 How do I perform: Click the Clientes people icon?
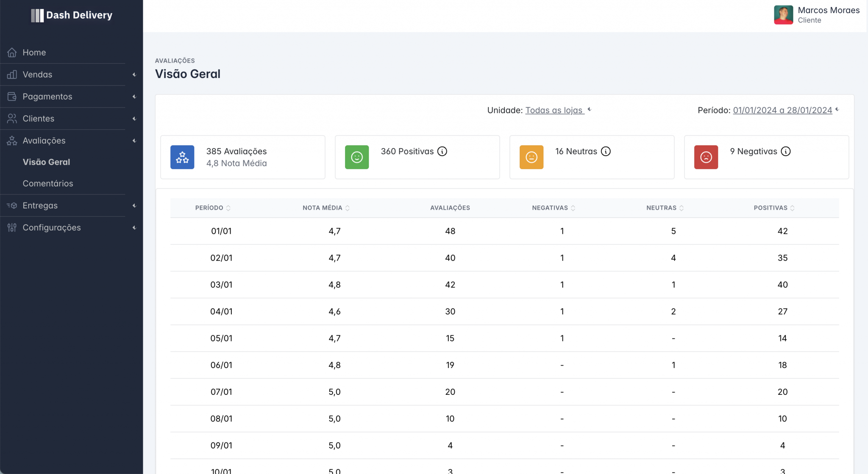[12, 119]
